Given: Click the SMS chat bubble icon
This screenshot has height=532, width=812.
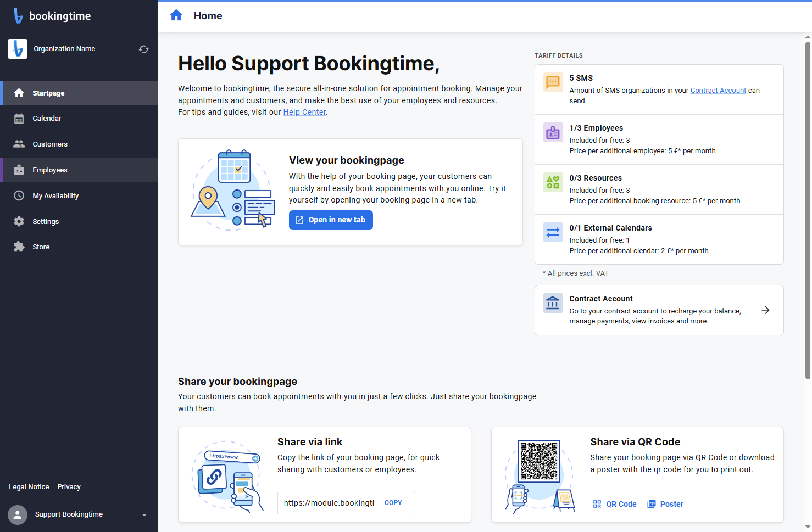Looking at the screenshot, I should click(553, 82).
